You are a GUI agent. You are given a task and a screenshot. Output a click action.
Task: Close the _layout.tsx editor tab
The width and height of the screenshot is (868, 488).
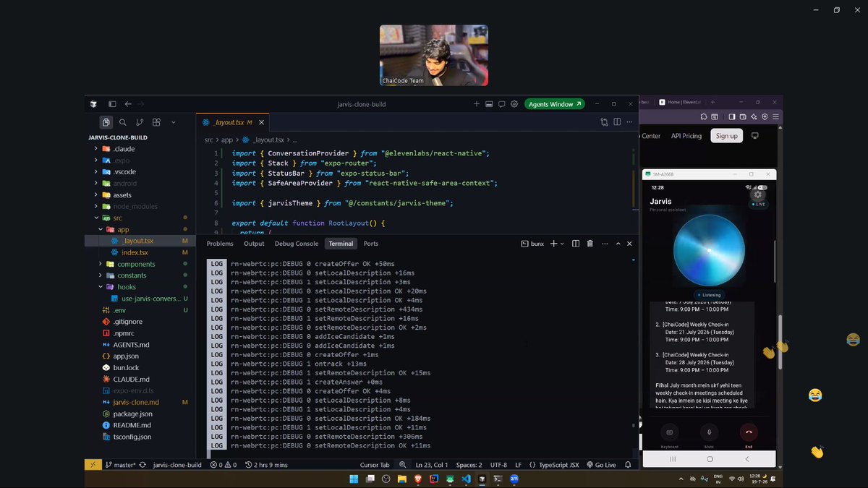point(260,123)
